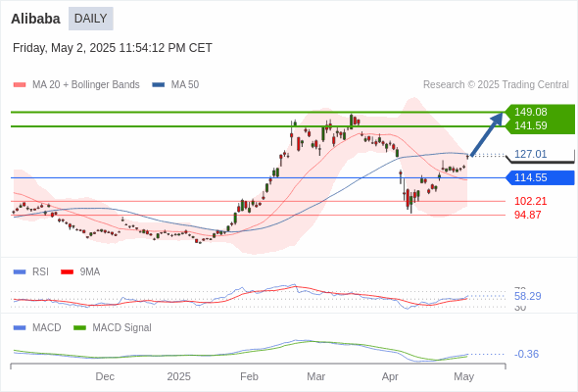Screen dimensions: 578x392
Task: Click the MACD value -0.36
Action: tap(526, 354)
